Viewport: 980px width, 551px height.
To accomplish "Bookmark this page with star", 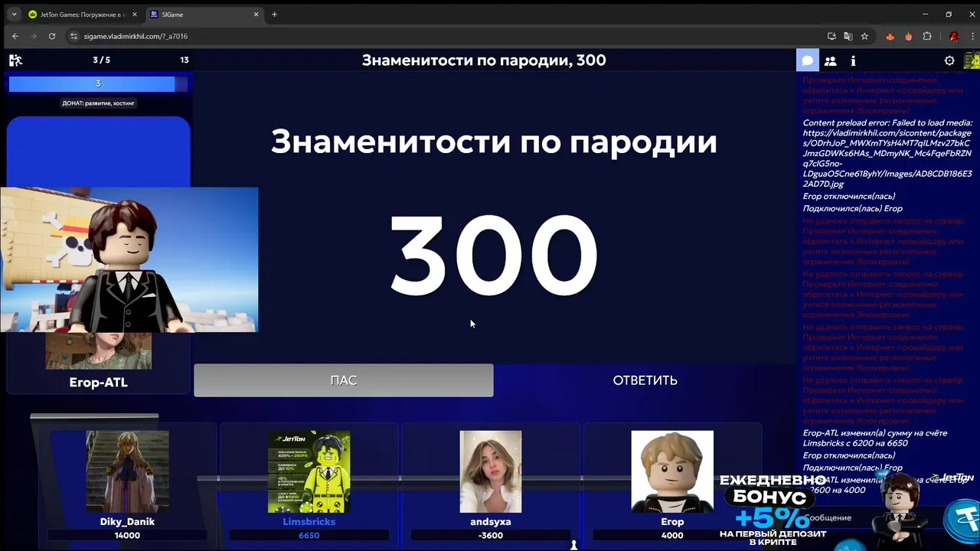I will click(864, 36).
